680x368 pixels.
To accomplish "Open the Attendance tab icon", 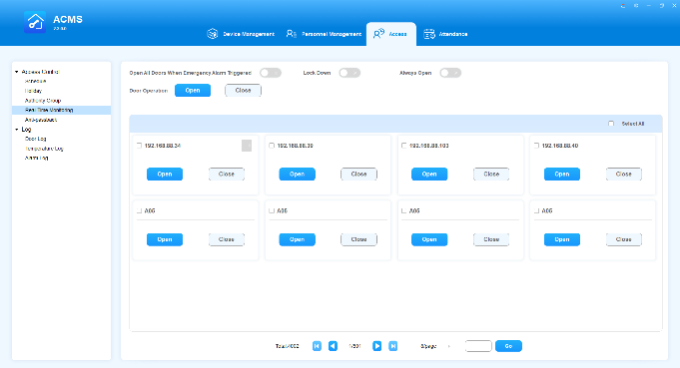I will pos(429,34).
